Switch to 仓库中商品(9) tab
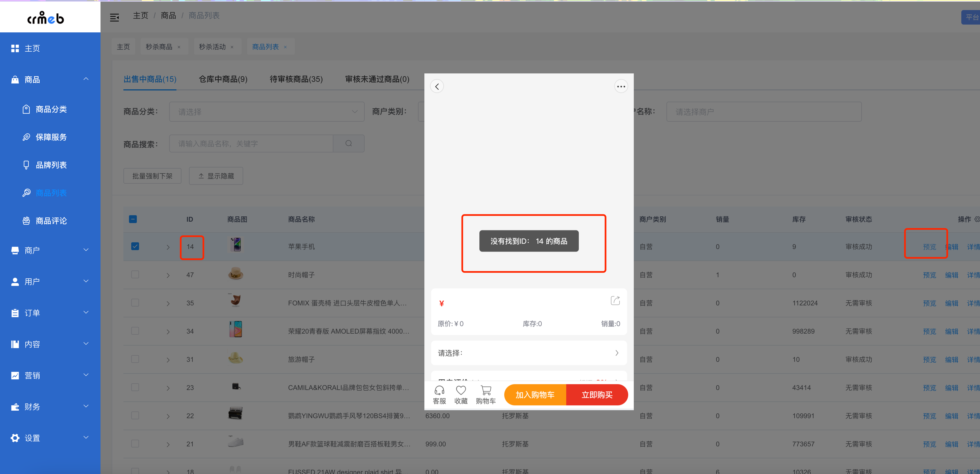 223,79
